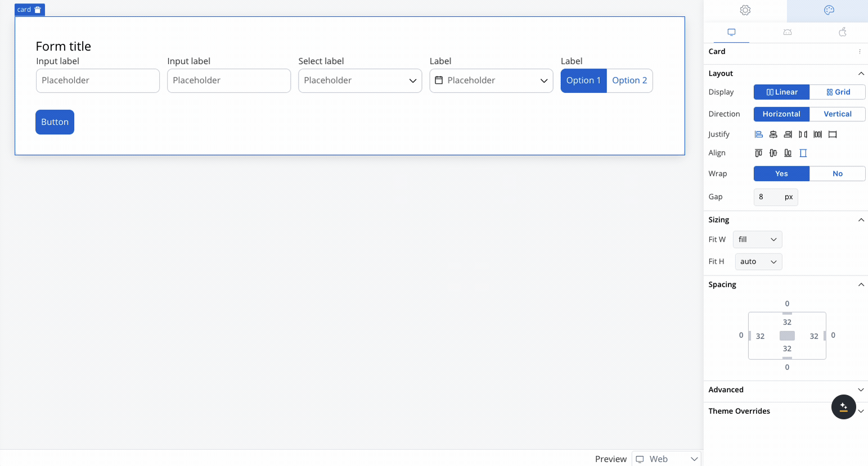Edit the bottom margin value 0
The image size is (868, 466).
[787, 367]
